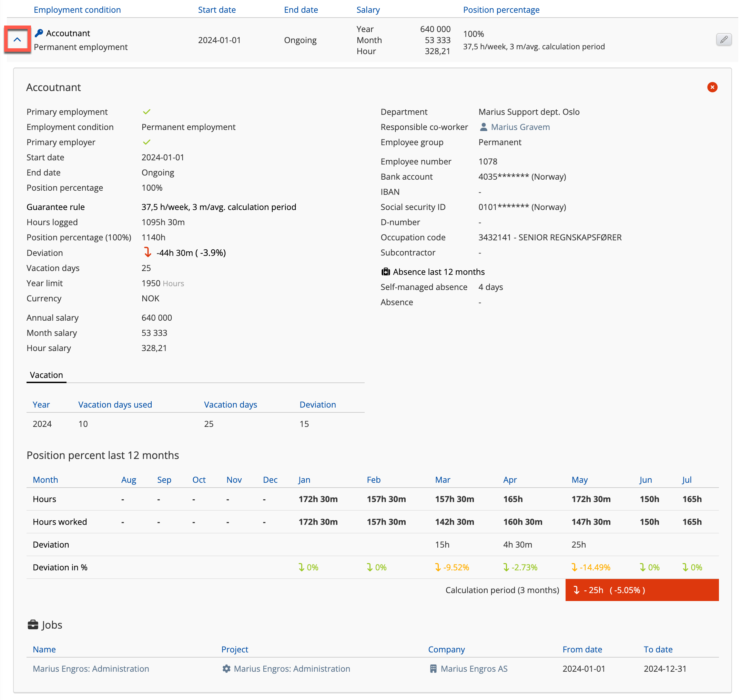Select the Vacation tab

click(x=46, y=376)
